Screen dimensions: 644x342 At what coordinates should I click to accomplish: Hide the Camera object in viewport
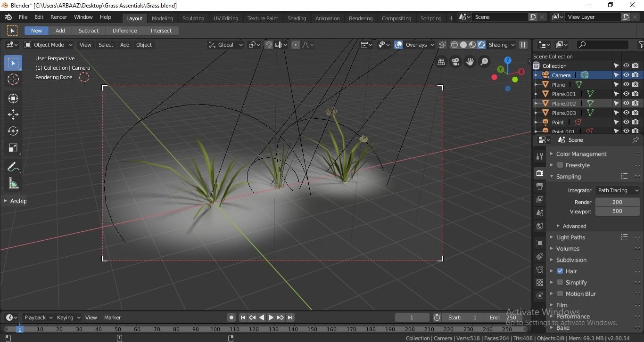coord(626,75)
